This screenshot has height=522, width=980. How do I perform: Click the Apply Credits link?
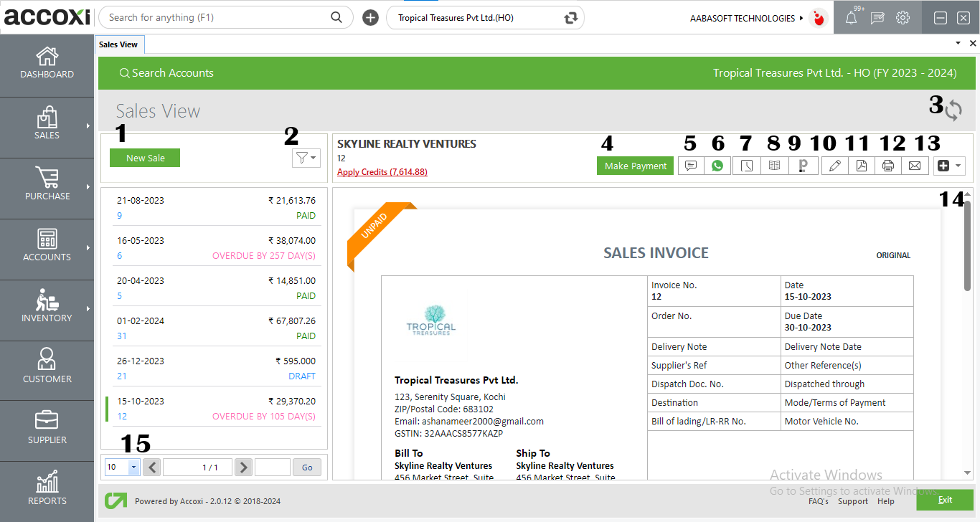tap(382, 172)
